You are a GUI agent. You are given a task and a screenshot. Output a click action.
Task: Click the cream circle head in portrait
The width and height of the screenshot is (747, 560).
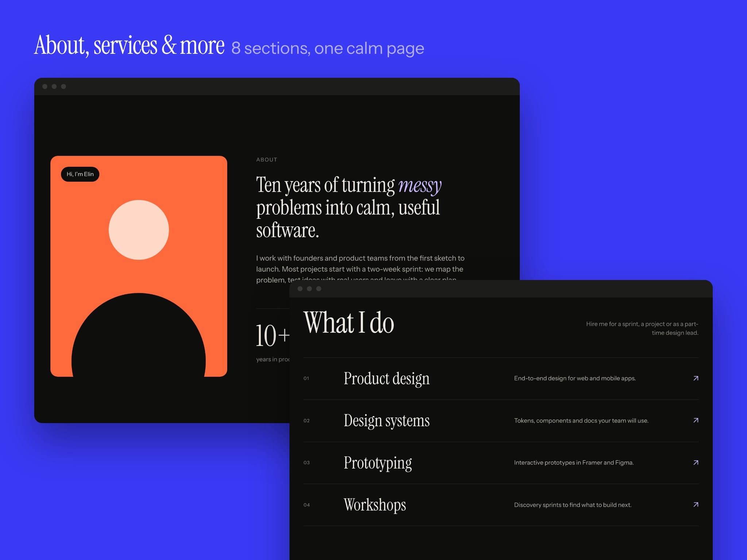click(x=139, y=230)
